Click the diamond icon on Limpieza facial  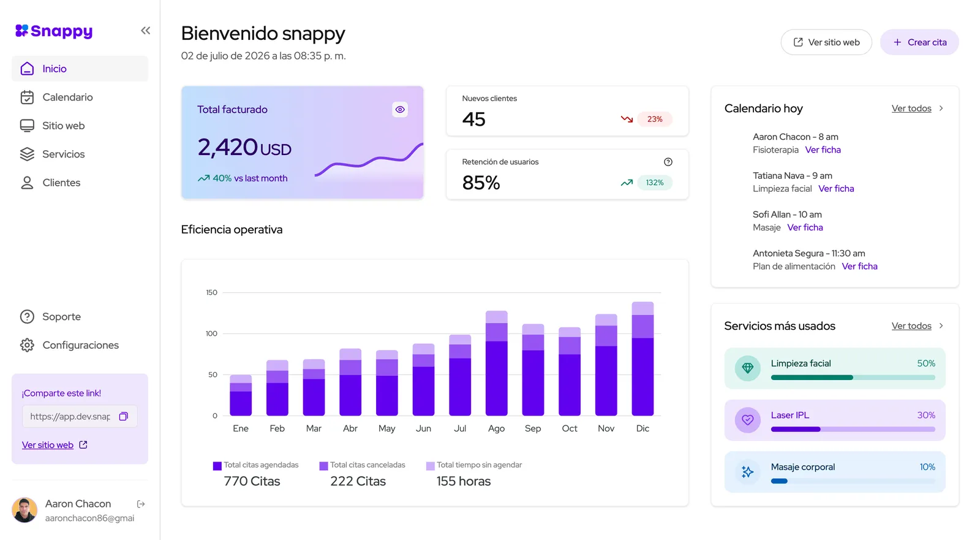point(747,368)
